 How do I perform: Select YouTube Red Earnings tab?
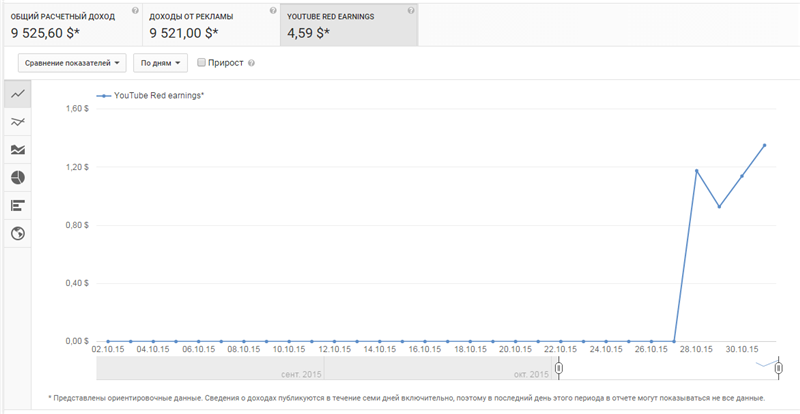click(x=349, y=25)
